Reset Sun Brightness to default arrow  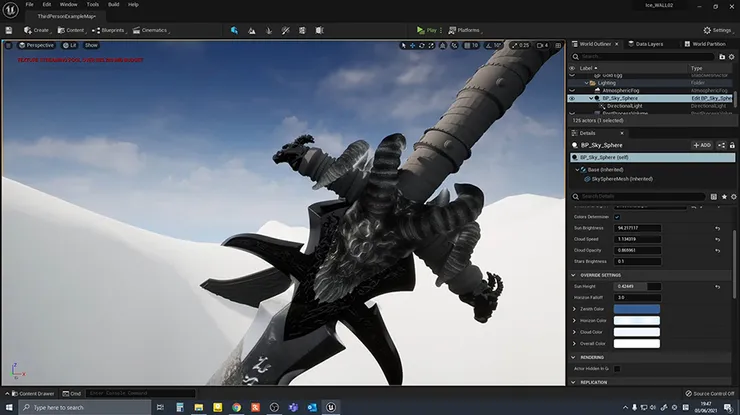point(717,229)
